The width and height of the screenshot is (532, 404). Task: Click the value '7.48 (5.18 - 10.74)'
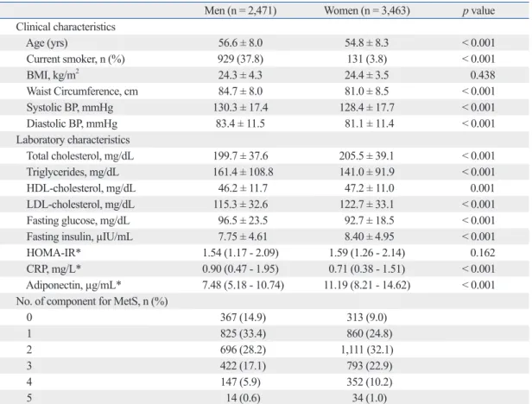[243, 285]
